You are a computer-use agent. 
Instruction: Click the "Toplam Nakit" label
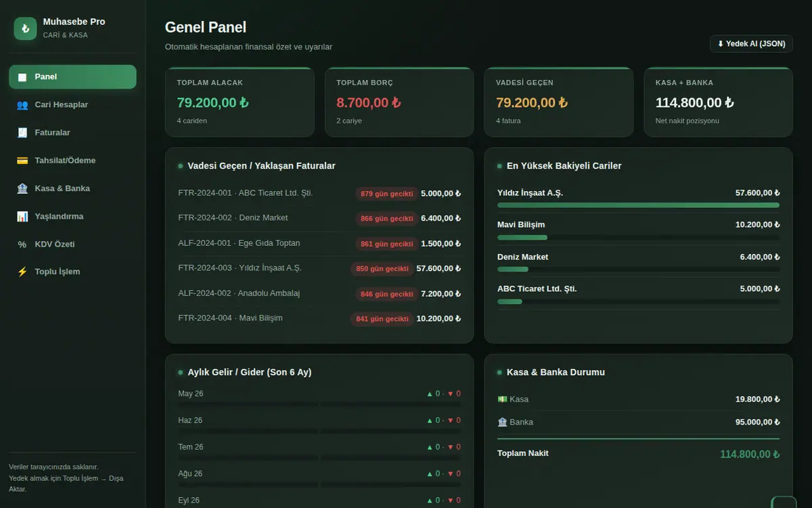point(523,453)
